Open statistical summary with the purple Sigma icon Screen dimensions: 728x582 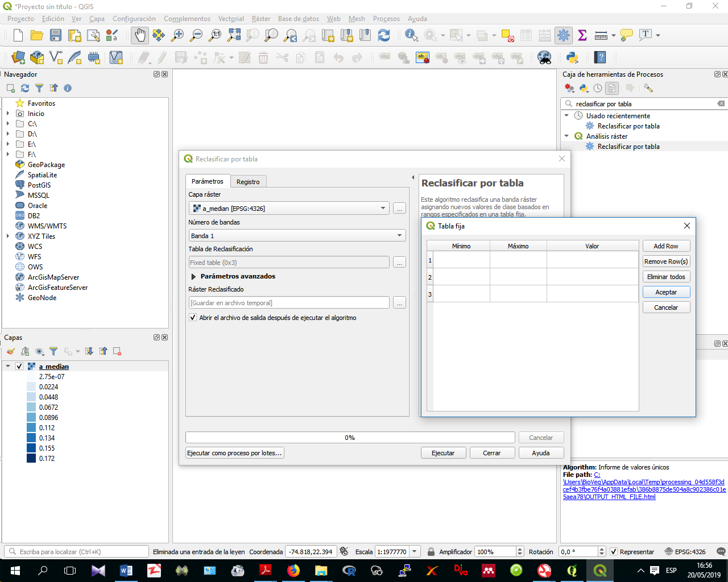click(x=582, y=35)
